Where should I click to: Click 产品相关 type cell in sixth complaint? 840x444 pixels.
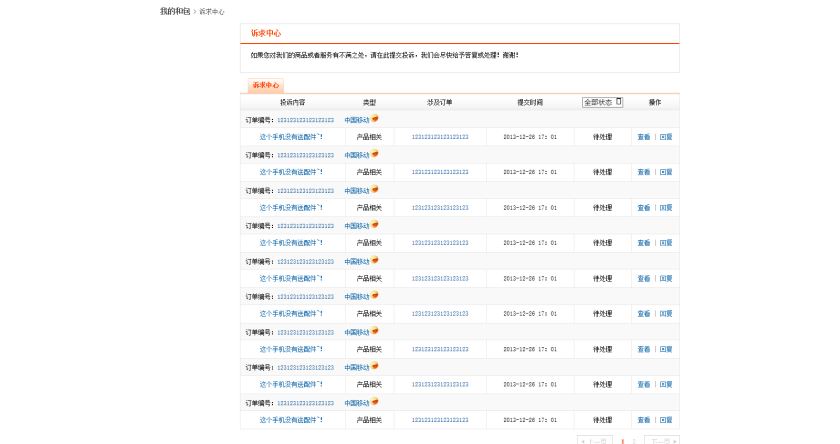[369, 314]
